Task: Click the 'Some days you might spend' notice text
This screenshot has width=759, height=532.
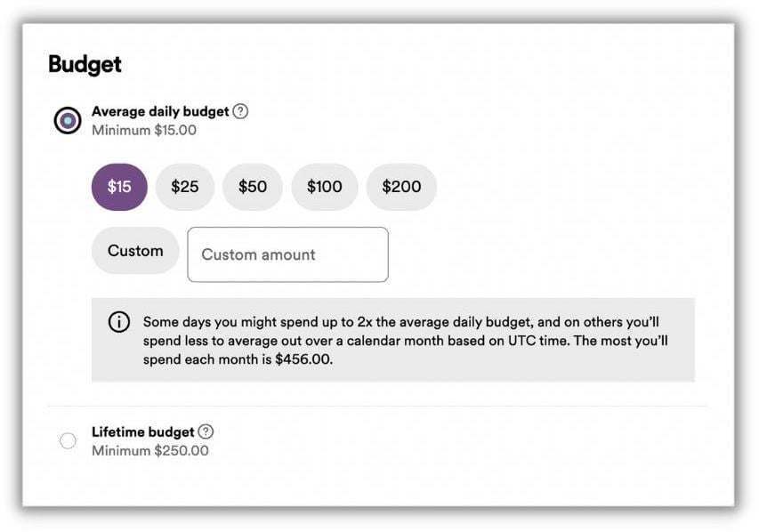Action: (405, 341)
